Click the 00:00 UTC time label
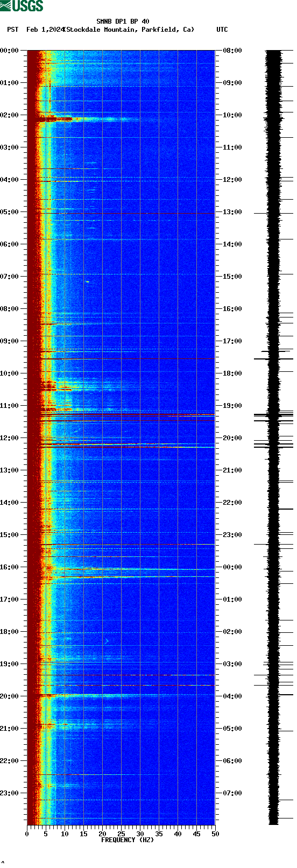297x868 pixels. (x=232, y=567)
